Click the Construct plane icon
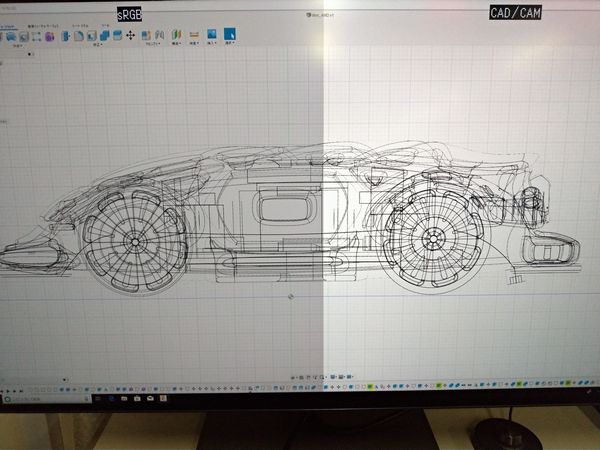 click(177, 35)
